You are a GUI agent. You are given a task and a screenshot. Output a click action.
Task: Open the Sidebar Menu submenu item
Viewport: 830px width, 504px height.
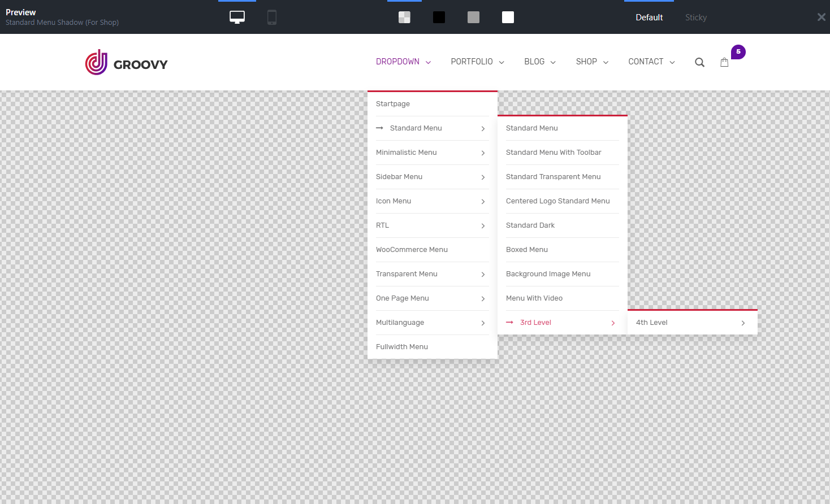pyautogui.click(x=399, y=177)
